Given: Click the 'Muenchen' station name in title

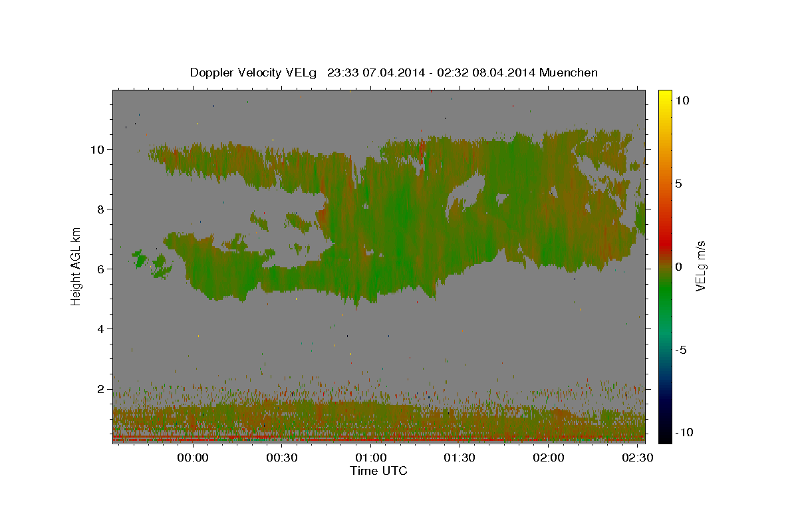Looking at the screenshot, I should [x=569, y=72].
